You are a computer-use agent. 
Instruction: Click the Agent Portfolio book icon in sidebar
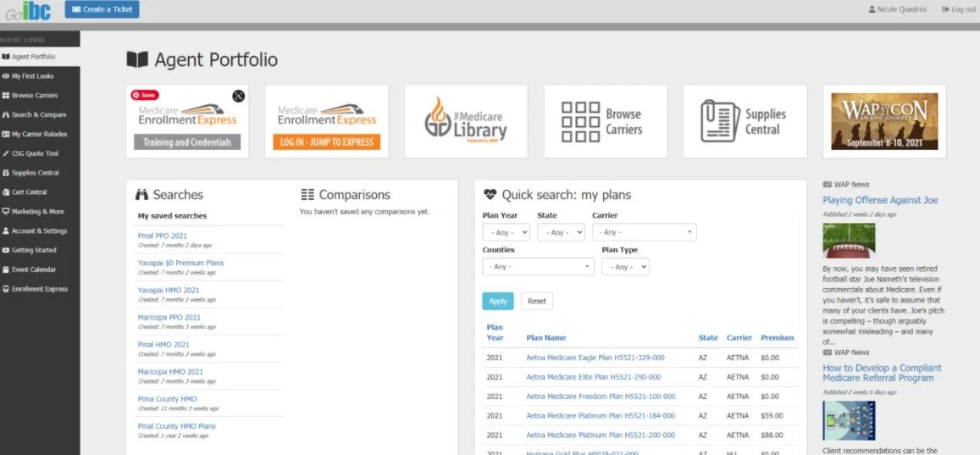pos(6,57)
